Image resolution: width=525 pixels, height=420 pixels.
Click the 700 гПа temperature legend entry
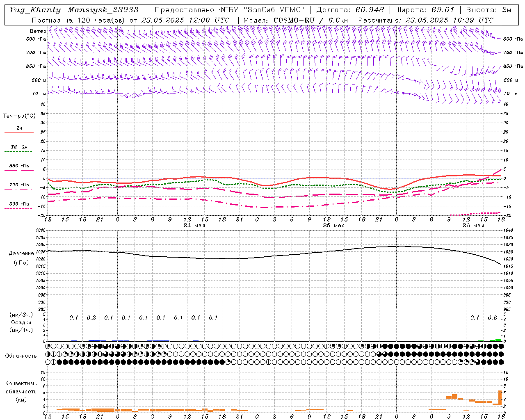pos(19,185)
